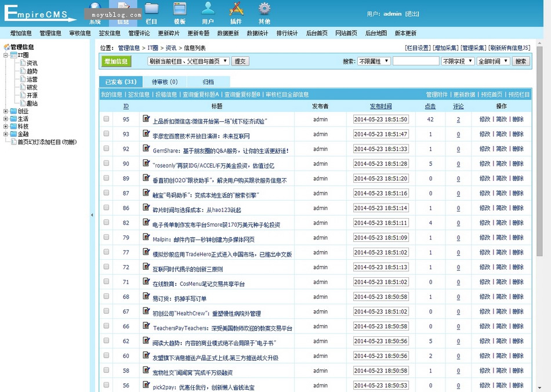Click the page icon beside 运营

click(23, 79)
